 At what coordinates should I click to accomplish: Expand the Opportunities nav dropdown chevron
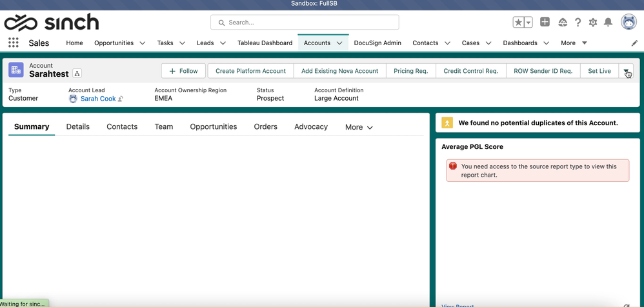pos(143,43)
